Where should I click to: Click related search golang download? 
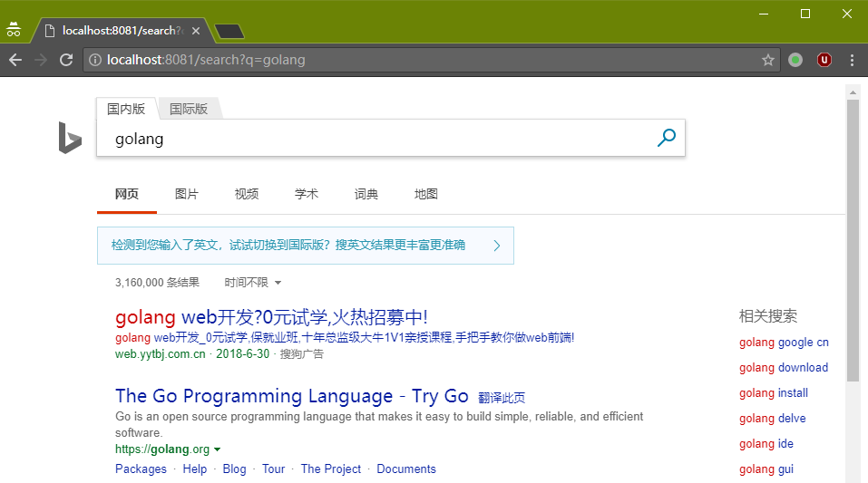784,368
